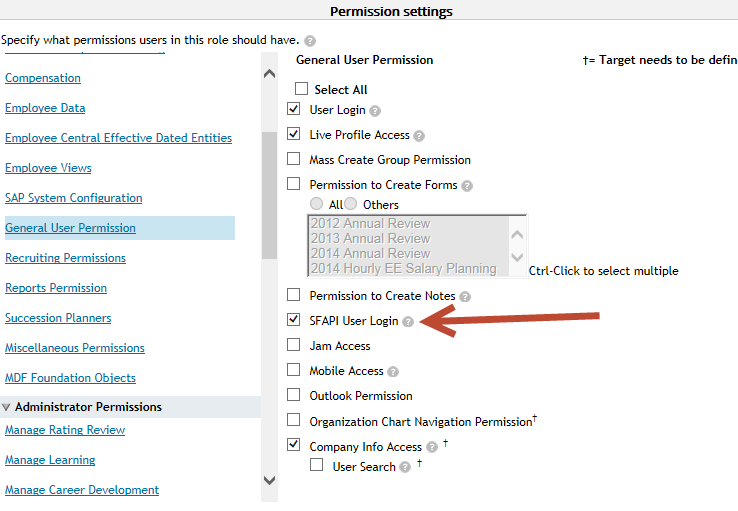The width and height of the screenshot is (738, 511).
Task: Open help icon beside User Login
Action: [x=375, y=111]
